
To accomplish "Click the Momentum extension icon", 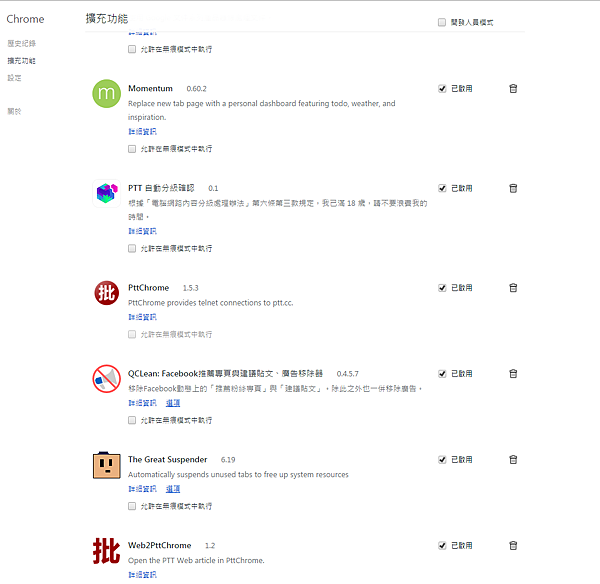I will (106, 93).
